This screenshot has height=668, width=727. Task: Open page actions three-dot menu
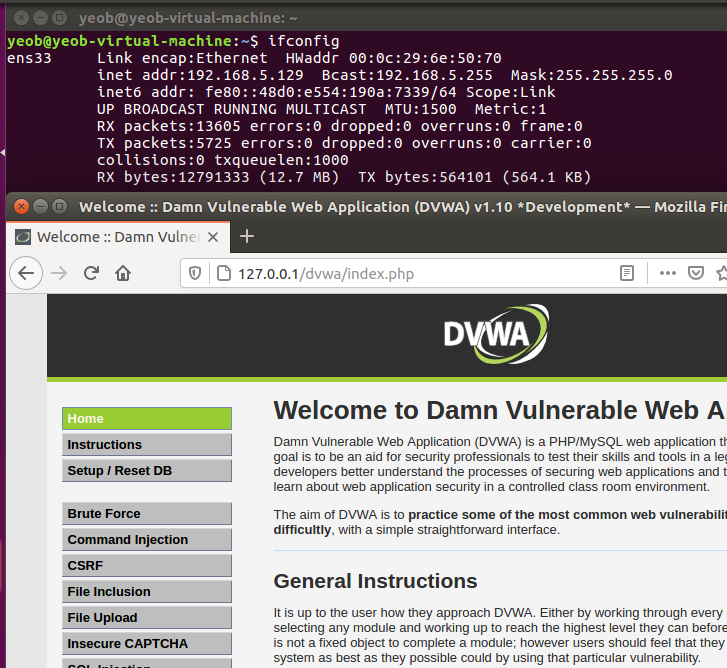668,273
